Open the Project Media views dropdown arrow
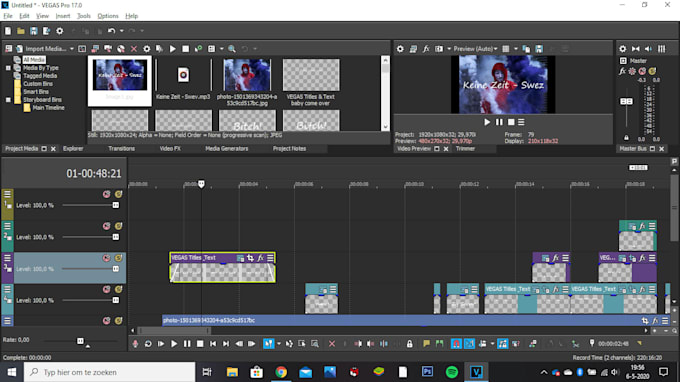 pyautogui.click(x=222, y=49)
